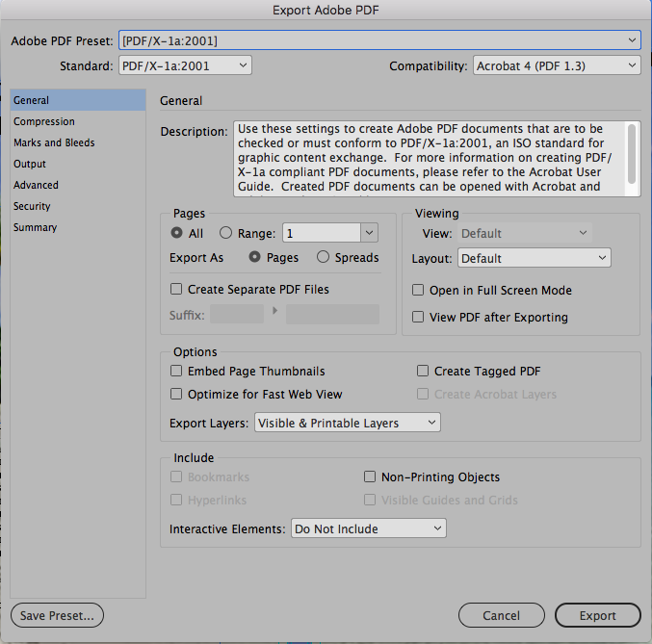Open Marks and Bleeds settings
652x644 pixels.
[x=78, y=142]
